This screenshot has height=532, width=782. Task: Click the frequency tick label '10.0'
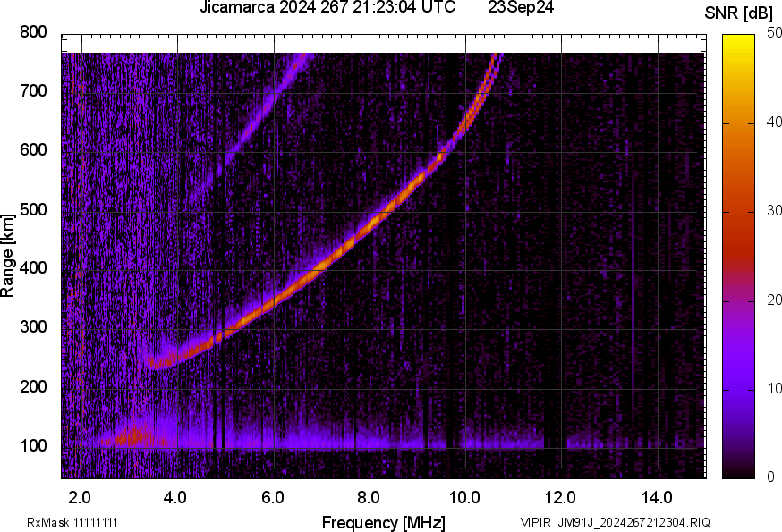pos(464,497)
